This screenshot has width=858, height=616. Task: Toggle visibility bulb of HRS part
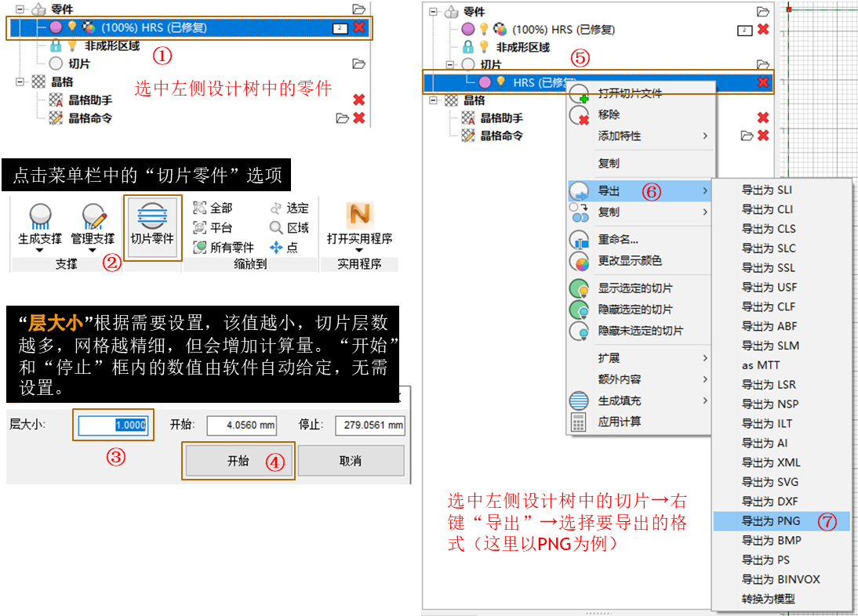[x=72, y=27]
